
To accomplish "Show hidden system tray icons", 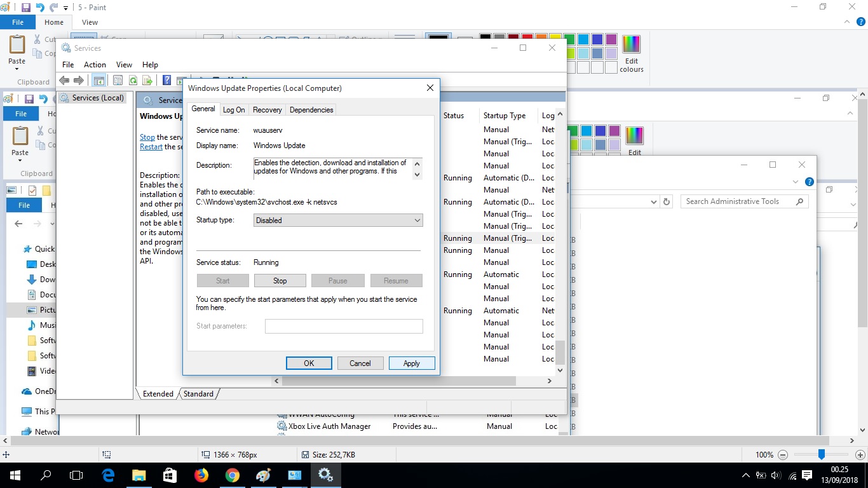I will pyautogui.click(x=746, y=475).
